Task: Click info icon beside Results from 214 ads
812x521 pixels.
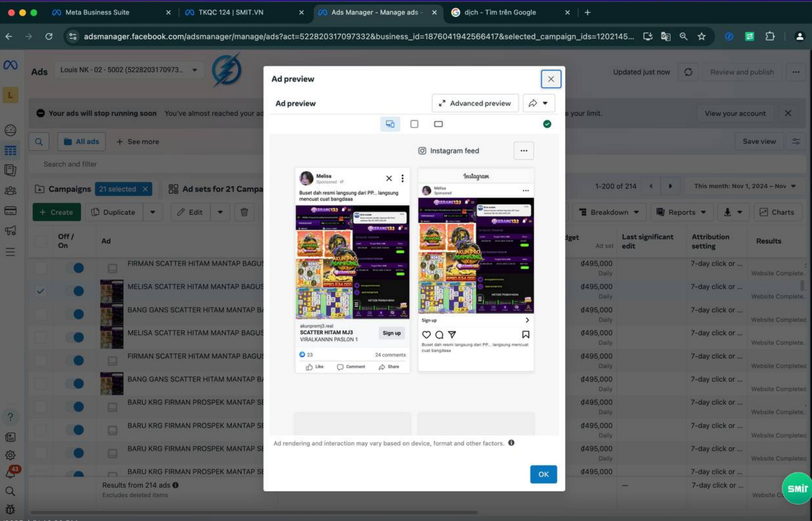Action: (x=176, y=485)
